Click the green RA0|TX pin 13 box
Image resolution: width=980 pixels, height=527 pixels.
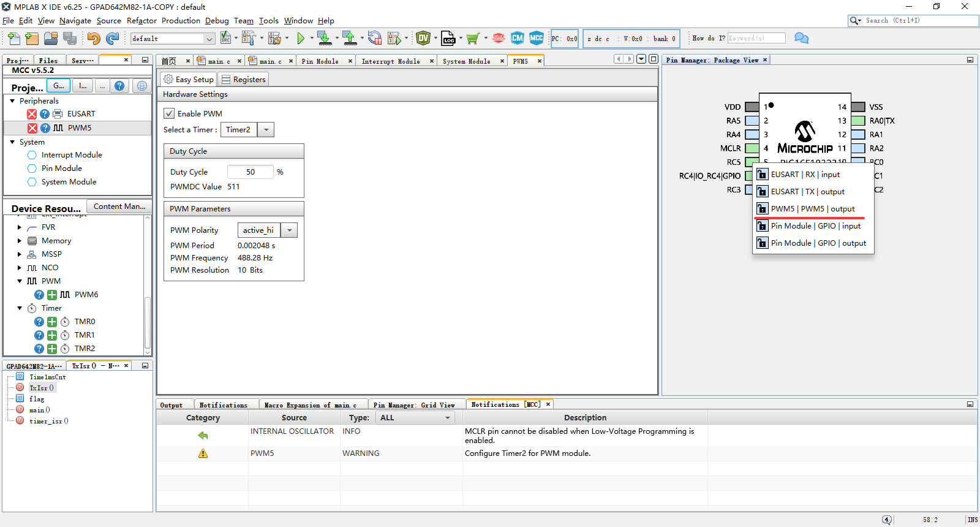[858, 121]
